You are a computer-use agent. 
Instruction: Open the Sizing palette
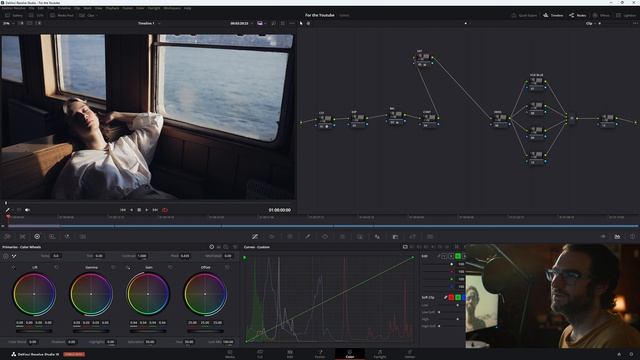tap(412, 236)
